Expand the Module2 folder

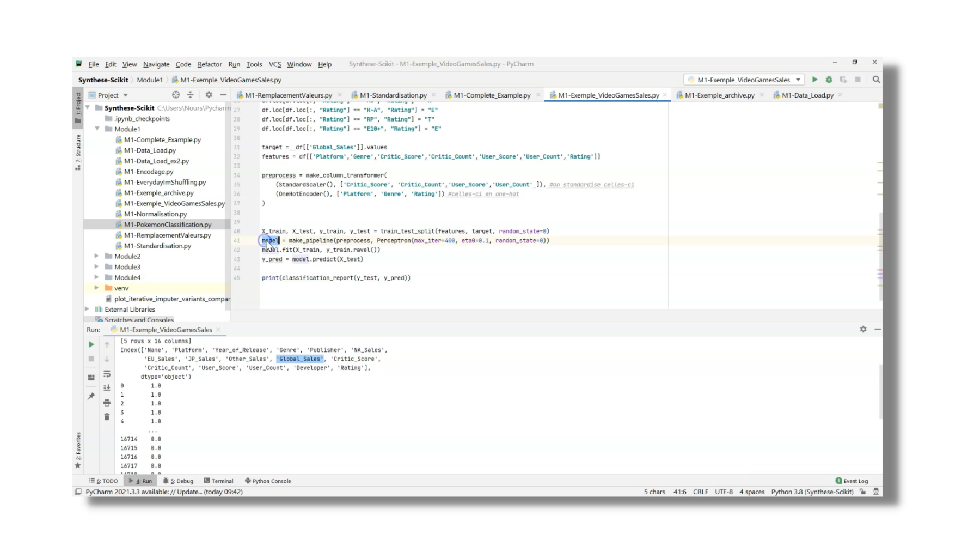[97, 256]
